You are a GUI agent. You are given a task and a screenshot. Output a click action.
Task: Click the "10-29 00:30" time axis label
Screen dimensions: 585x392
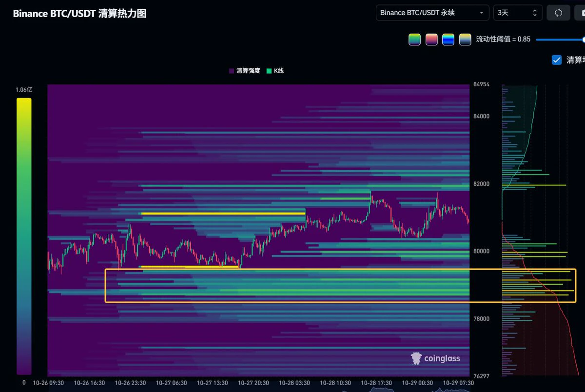click(x=417, y=383)
